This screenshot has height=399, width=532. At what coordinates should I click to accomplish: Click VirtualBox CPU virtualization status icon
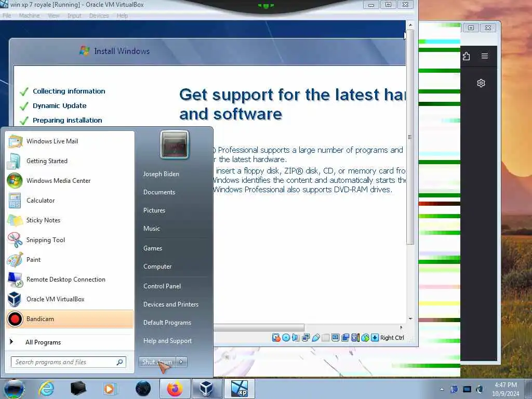click(x=355, y=338)
